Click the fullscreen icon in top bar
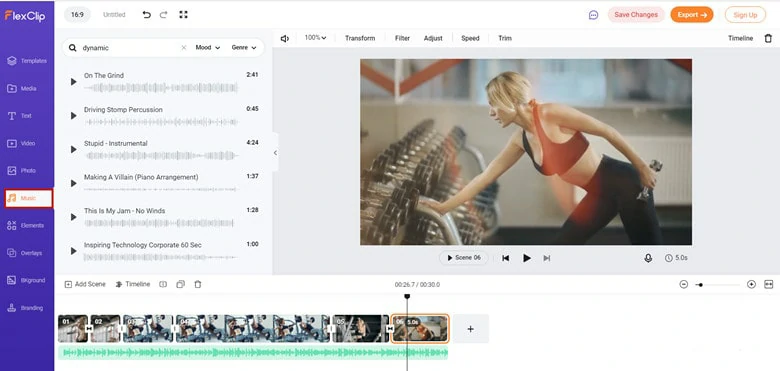Viewport: 780px width, 371px height. click(x=184, y=15)
